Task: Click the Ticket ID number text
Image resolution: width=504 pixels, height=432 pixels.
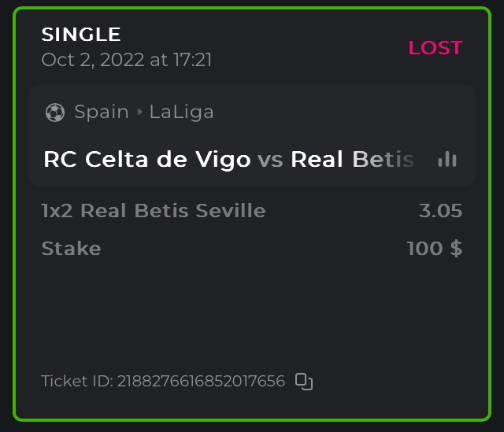Action: [x=201, y=382]
